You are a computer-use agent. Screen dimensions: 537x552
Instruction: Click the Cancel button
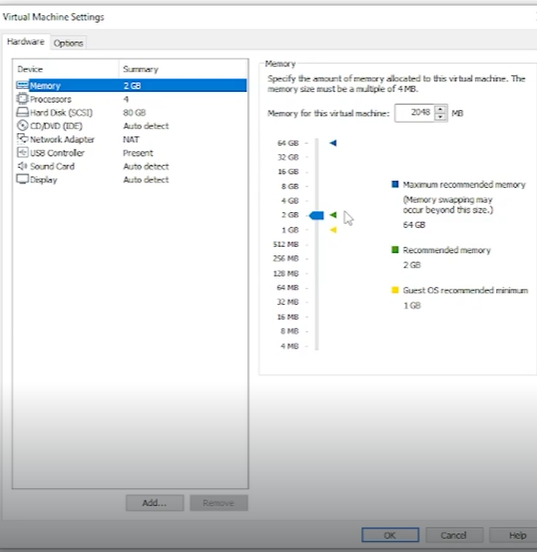pos(454,535)
